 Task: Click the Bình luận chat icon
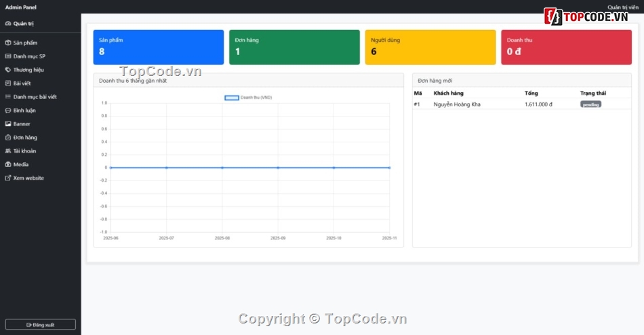(x=8, y=111)
